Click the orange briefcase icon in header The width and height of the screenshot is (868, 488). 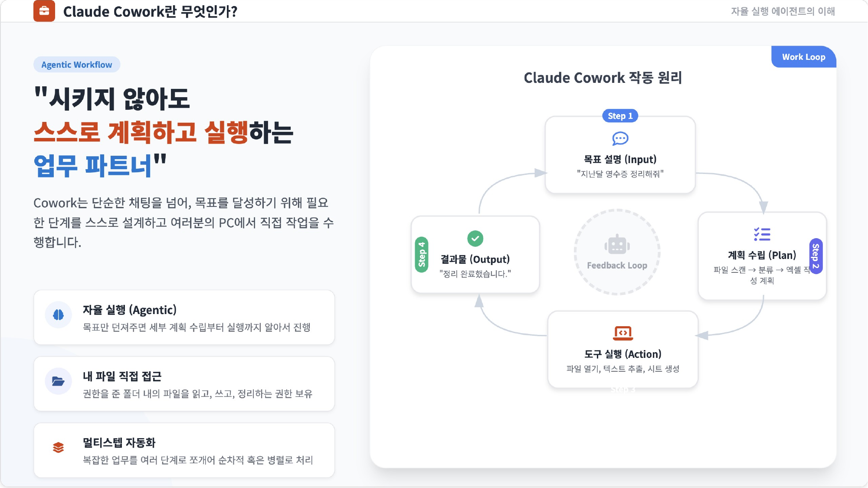[44, 11]
